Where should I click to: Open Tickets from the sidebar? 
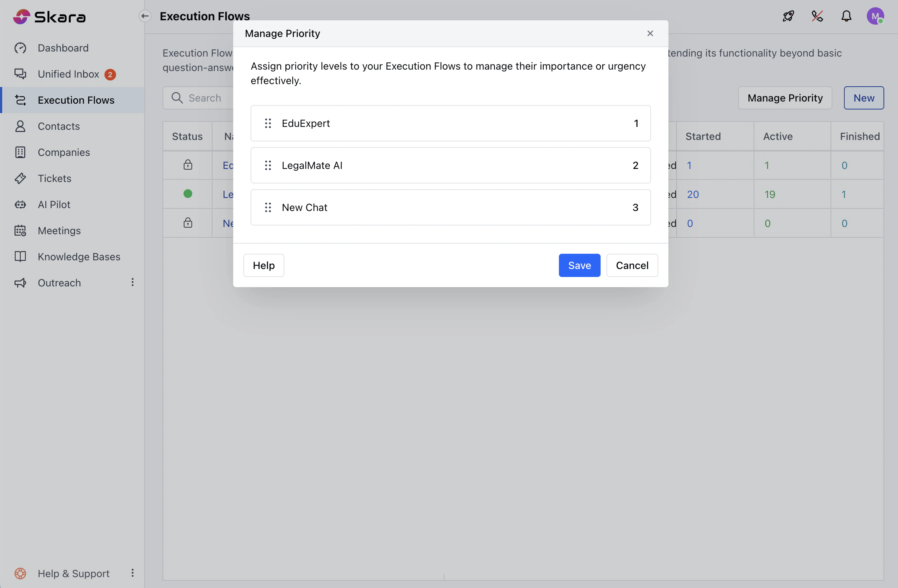54,178
